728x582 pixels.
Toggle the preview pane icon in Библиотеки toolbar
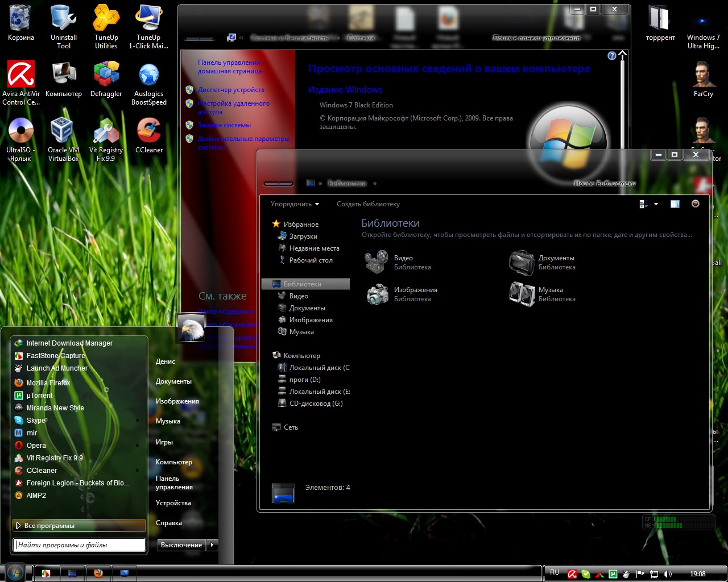click(675, 204)
